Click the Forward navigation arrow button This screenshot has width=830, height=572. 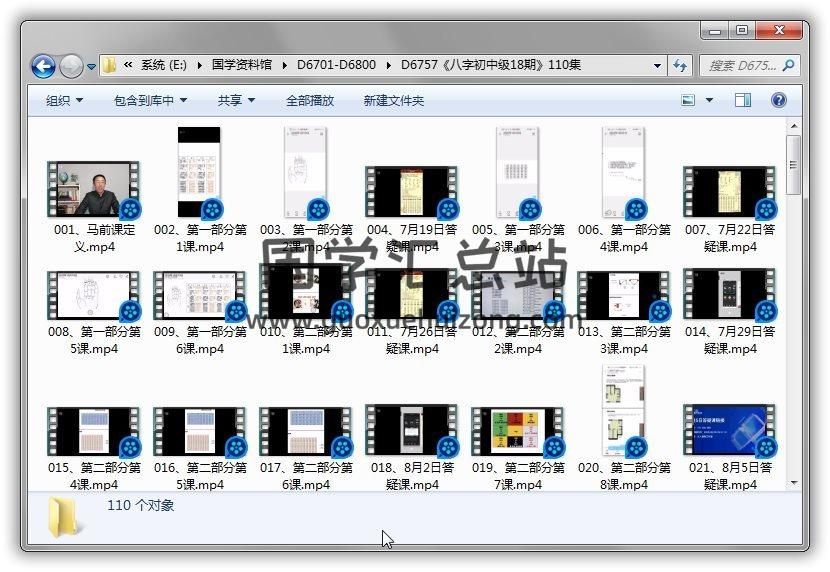click(71, 66)
